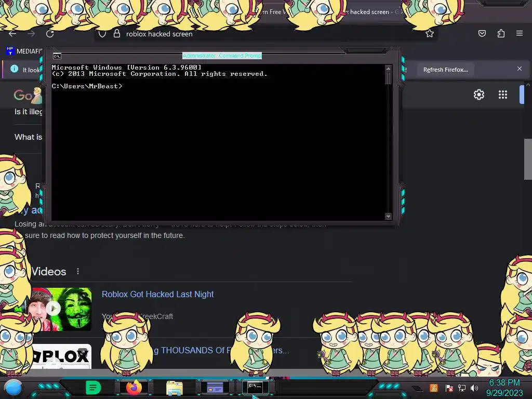
Task: Show hidden tray icons
Action: pos(418,389)
